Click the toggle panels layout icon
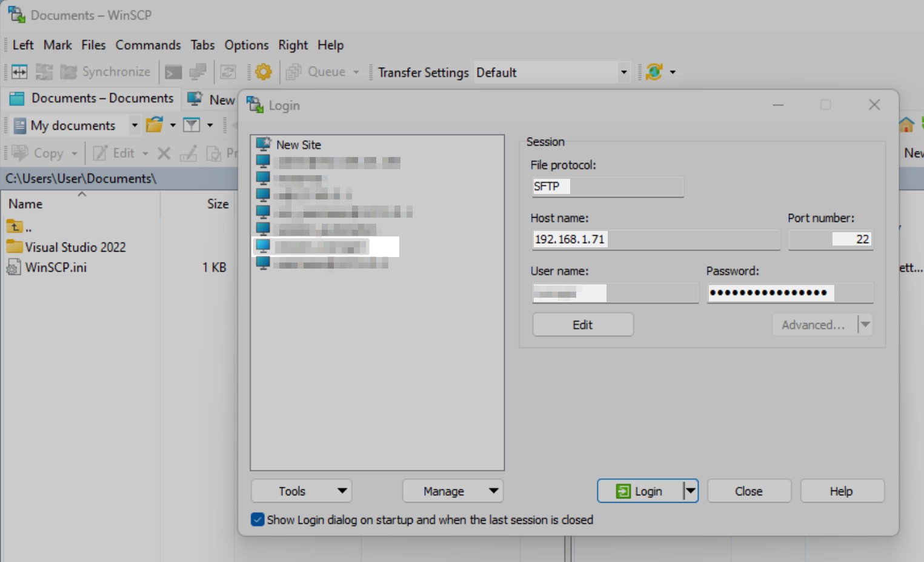The height and width of the screenshot is (562, 924). click(x=19, y=71)
